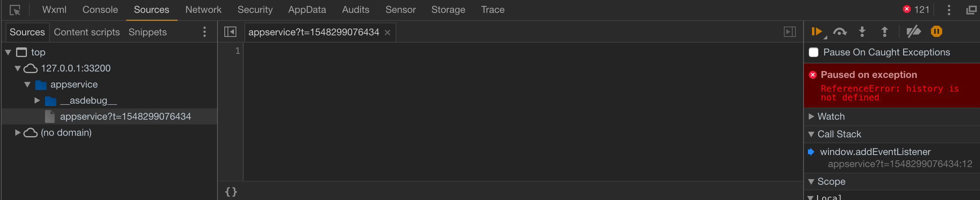Image resolution: width=980 pixels, height=200 pixels.
Task: Expand the __asdebug__ folder
Action: 37,100
